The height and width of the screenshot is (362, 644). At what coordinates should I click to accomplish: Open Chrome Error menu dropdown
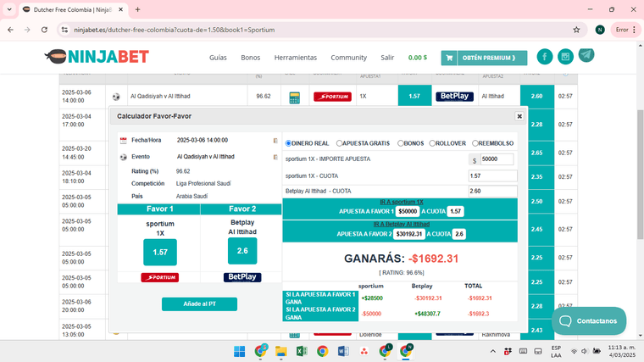625,30
